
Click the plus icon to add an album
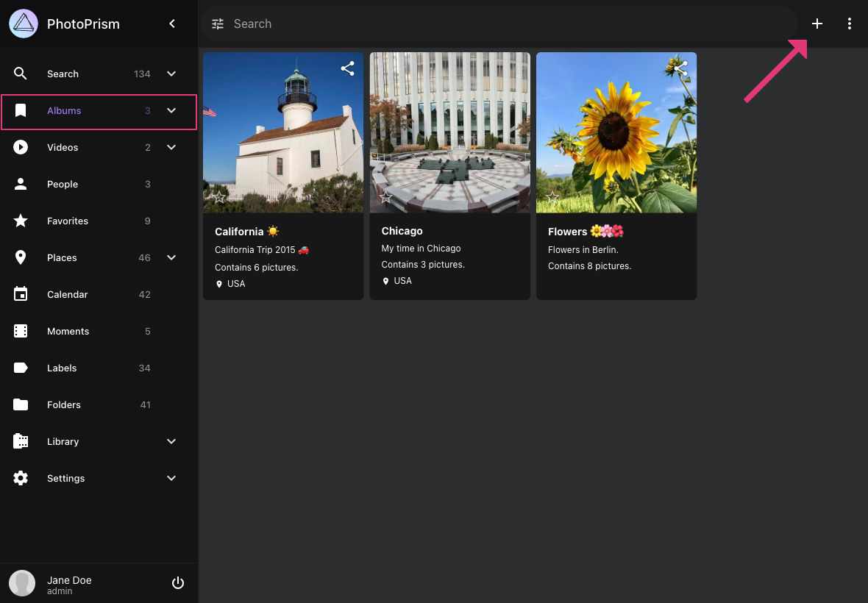817,24
